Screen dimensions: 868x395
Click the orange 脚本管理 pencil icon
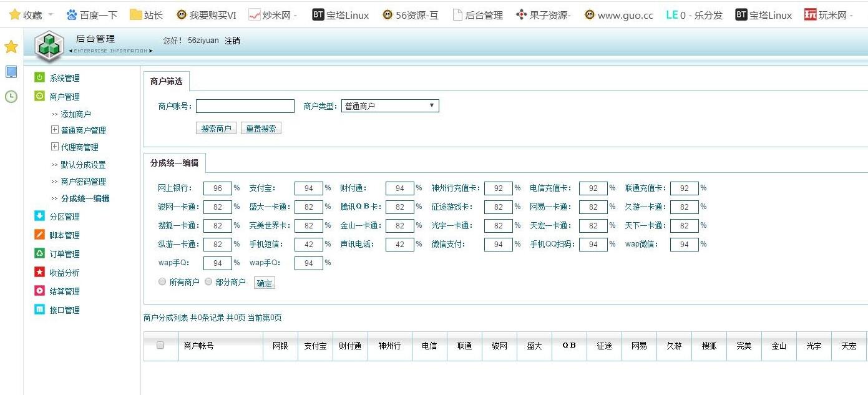pos(39,235)
